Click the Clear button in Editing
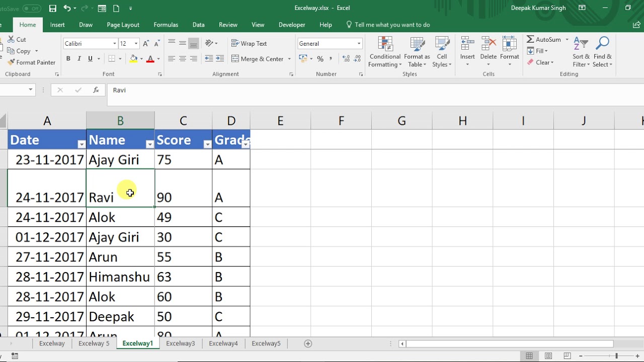Screen dimensions: 644x362 pos(540,62)
